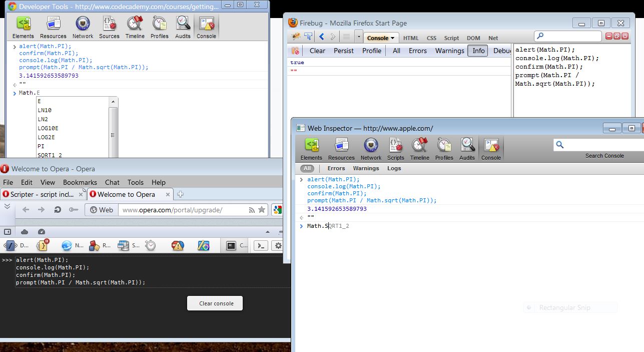The height and width of the screenshot is (352, 644).
Task: Open the Timeline panel in Developer Tools
Action: 135,27
